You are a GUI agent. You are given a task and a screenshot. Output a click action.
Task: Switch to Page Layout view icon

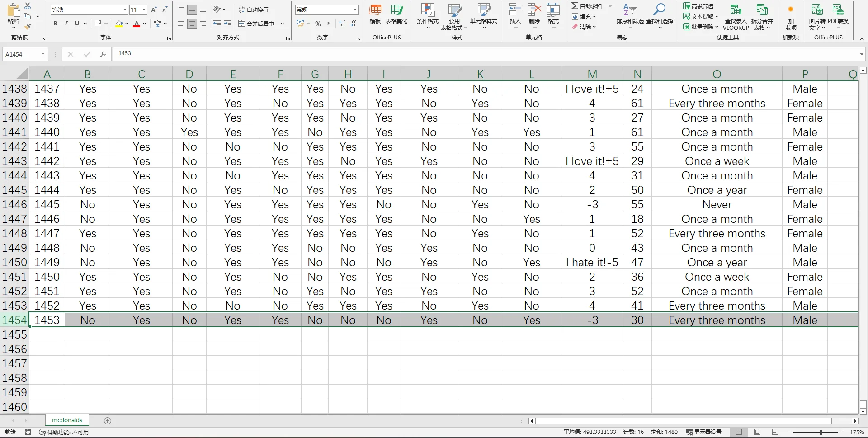pyautogui.click(x=757, y=432)
